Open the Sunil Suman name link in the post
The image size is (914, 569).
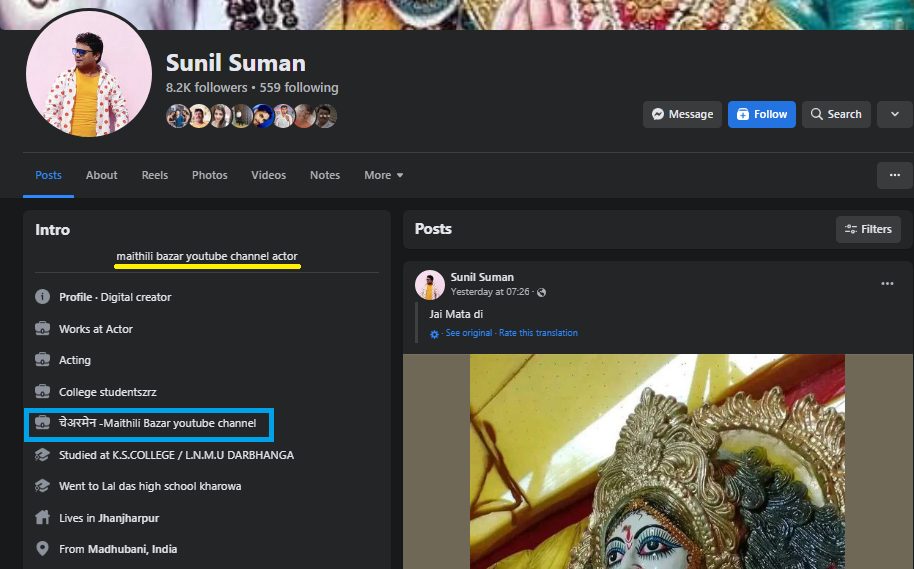tap(482, 278)
